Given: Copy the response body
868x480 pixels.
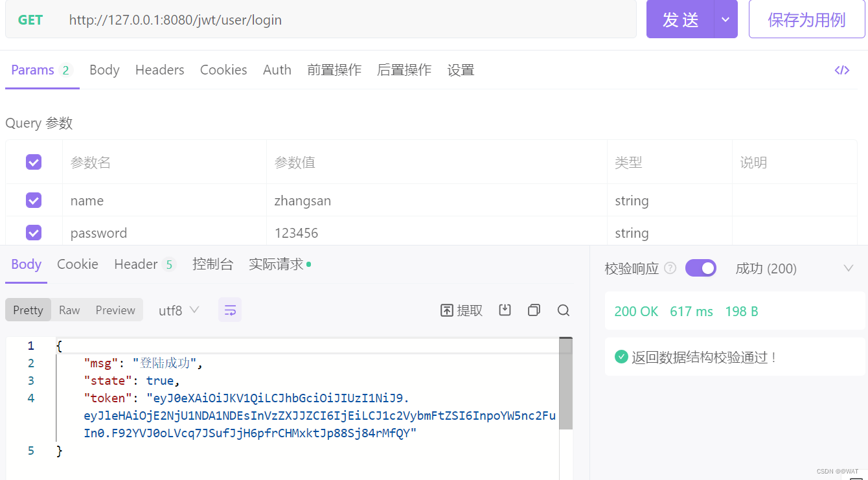Looking at the screenshot, I should point(534,310).
